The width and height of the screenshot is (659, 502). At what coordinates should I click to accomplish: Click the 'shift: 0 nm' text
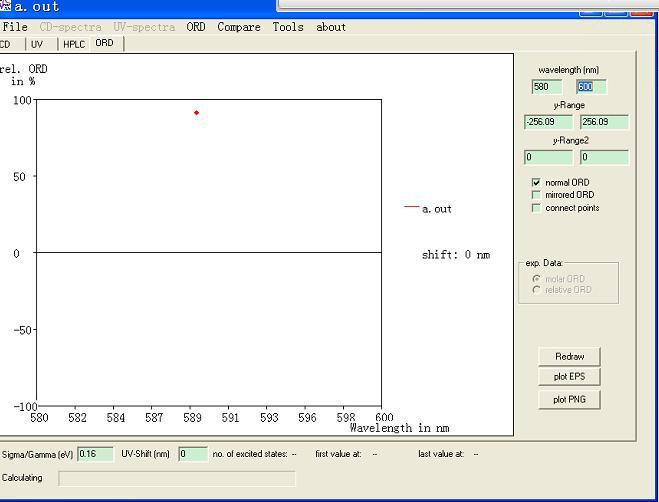coord(456,255)
